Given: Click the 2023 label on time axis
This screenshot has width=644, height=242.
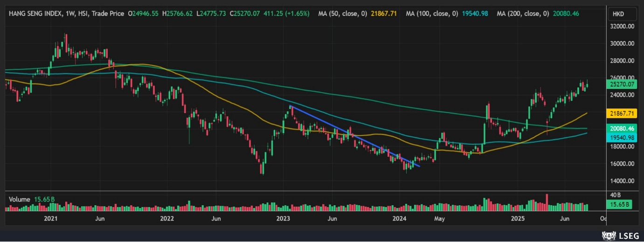Looking at the screenshot, I should (x=283, y=218).
